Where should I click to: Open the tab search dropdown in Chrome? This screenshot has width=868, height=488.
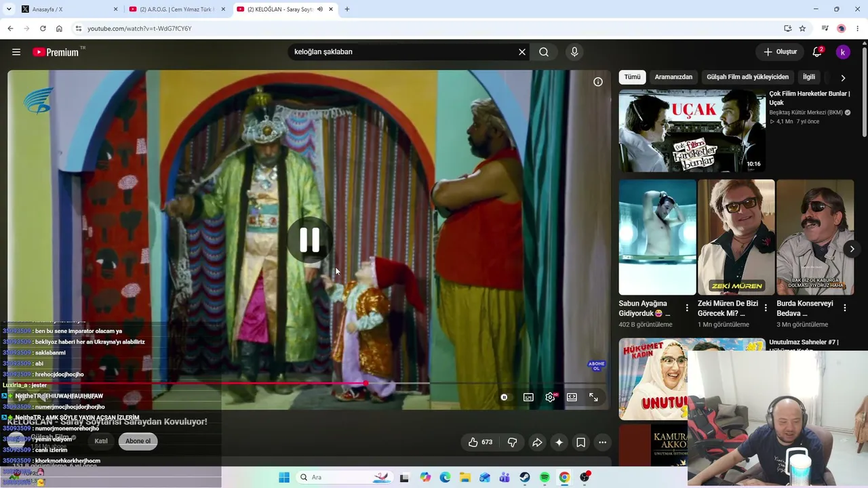pyautogui.click(x=9, y=9)
